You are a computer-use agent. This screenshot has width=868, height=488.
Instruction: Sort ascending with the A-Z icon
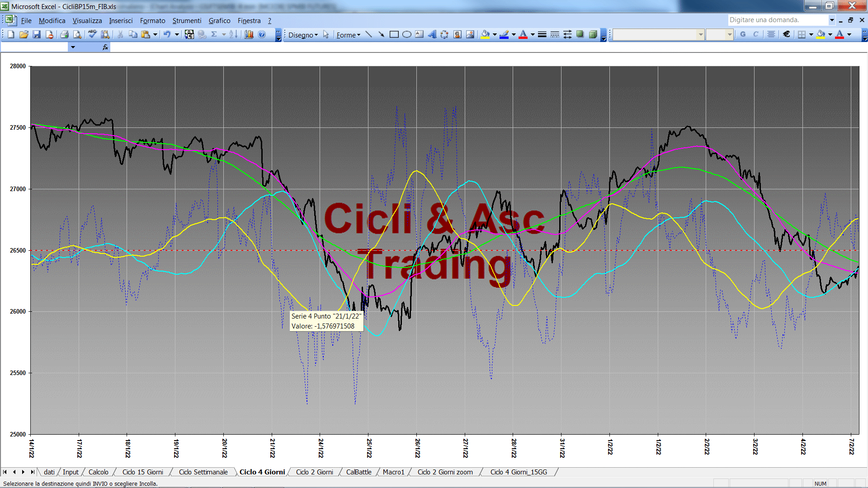click(x=233, y=34)
